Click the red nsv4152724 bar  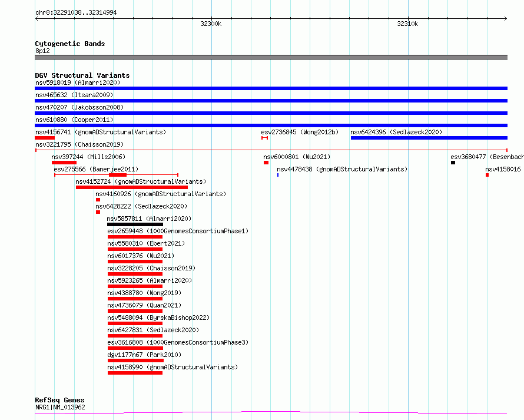click(x=132, y=187)
